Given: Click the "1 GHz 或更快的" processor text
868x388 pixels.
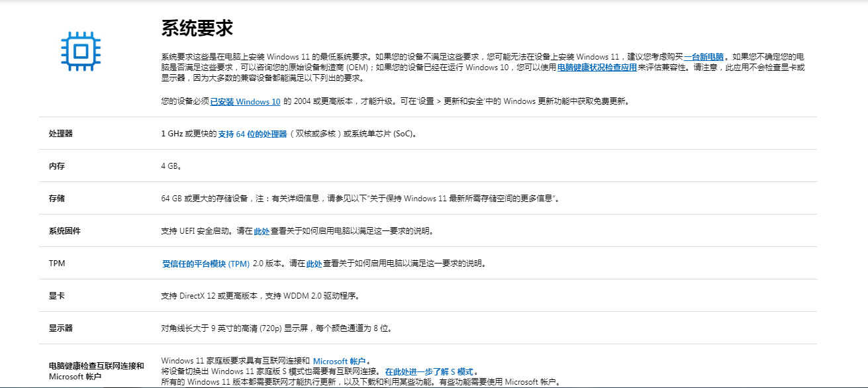Looking at the screenshot, I should [189, 134].
